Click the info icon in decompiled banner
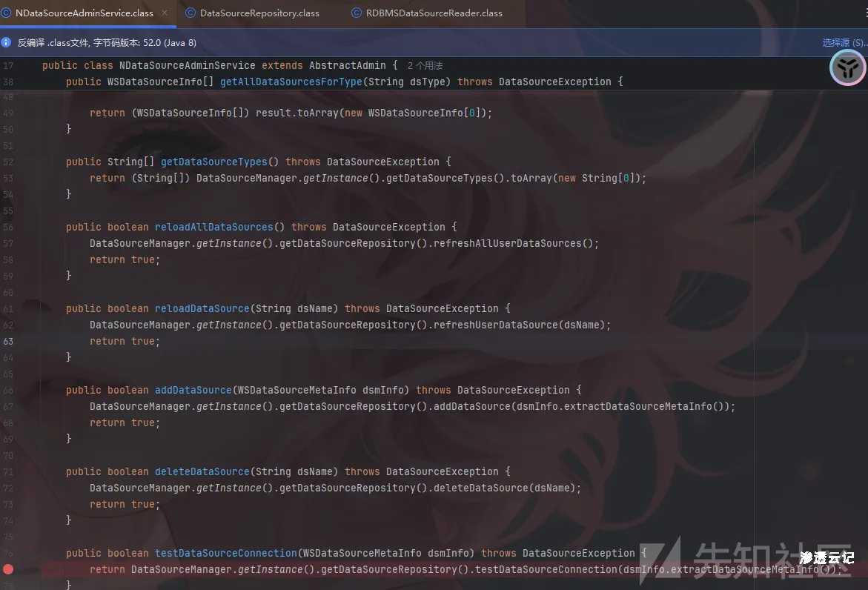 [x=7, y=43]
